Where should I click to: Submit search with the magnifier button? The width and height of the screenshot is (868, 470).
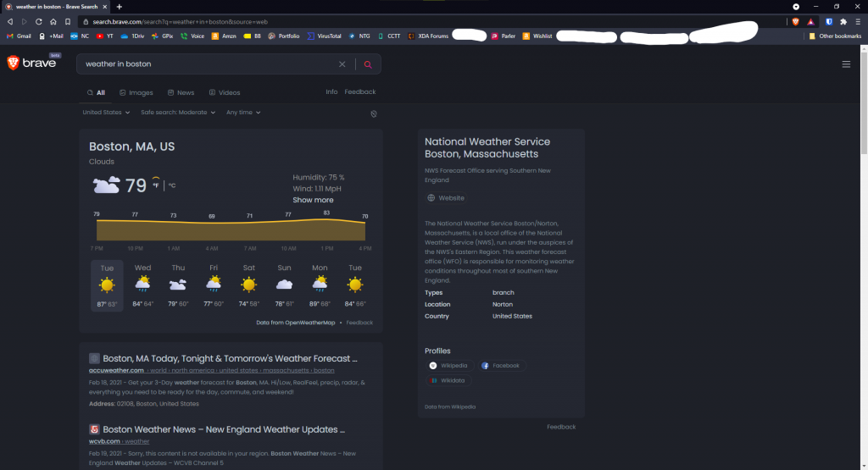coord(368,64)
